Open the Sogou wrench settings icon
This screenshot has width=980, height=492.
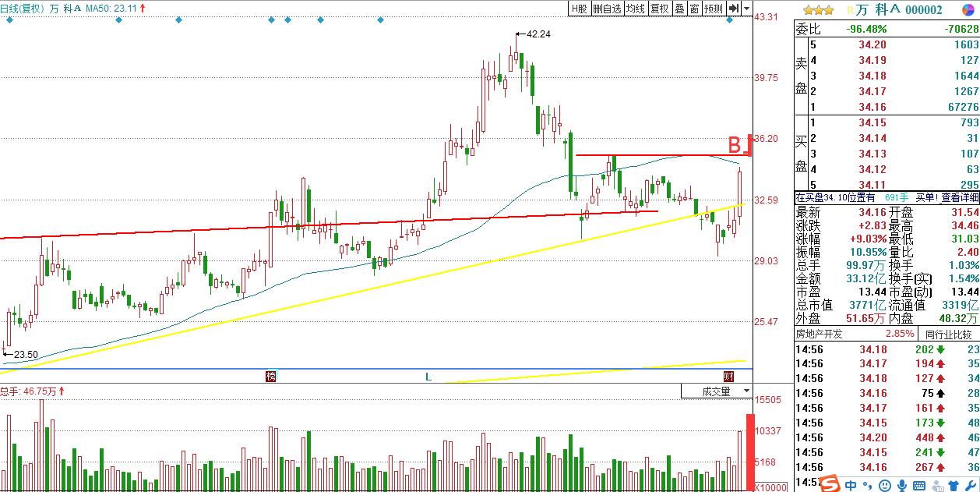click(971, 485)
